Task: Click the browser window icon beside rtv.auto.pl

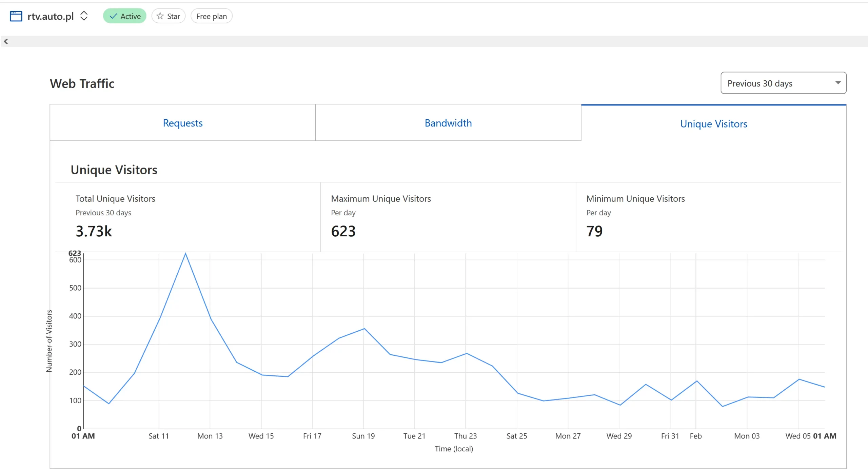Action: 16,16
